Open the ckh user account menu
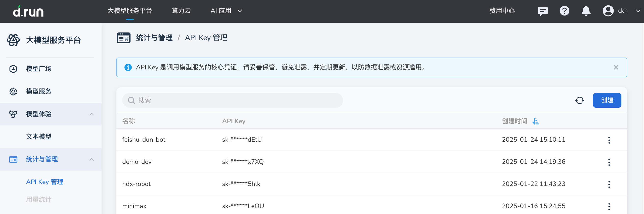The height and width of the screenshot is (214, 644). tap(621, 11)
